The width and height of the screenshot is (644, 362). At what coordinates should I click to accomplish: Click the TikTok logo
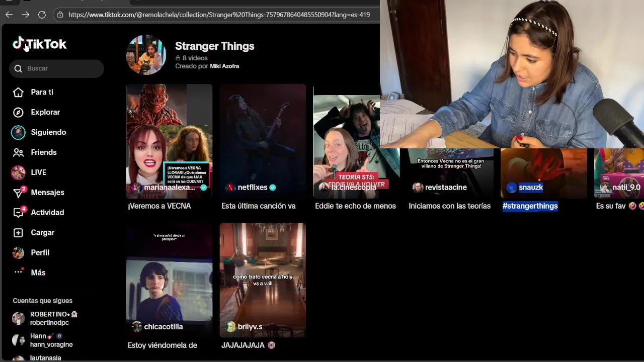tap(40, 44)
